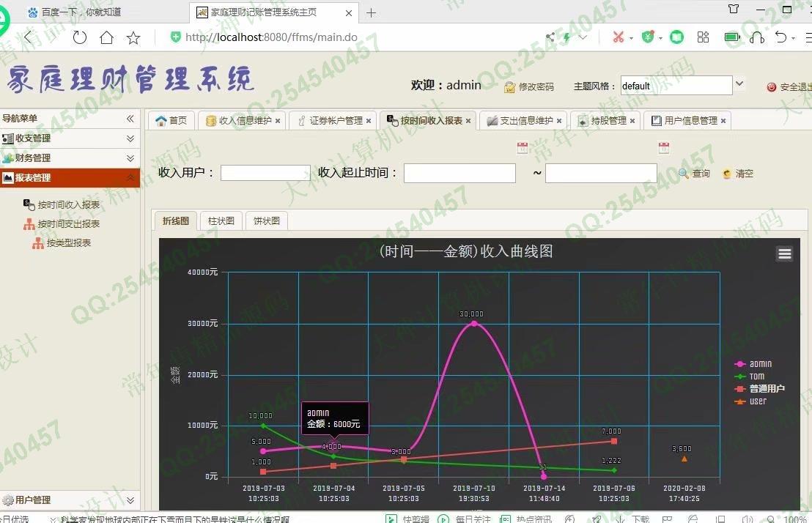Click the address bar URL localhost:8080/ffms/main.do
Image resolution: width=812 pixels, height=523 pixels.
click(271, 37)
